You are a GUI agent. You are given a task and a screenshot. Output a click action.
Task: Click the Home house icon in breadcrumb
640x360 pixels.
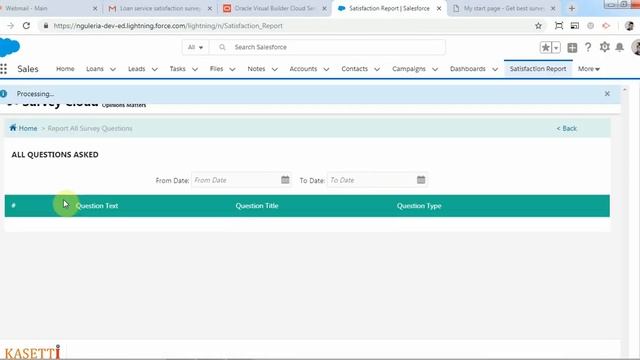pyautogui.click(x=13, y=128)
